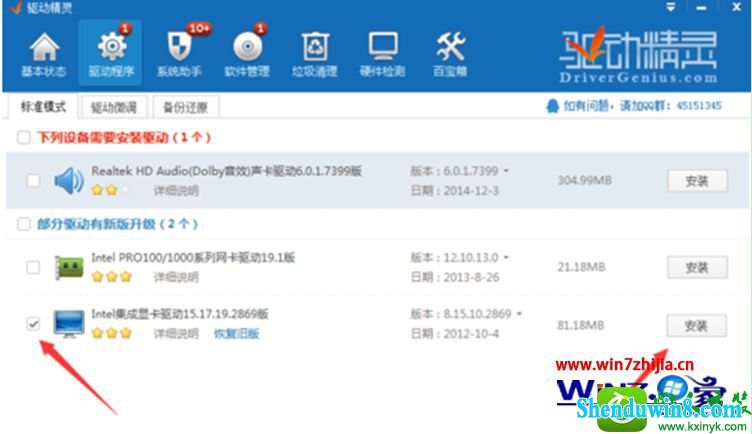This screenshot has height=434, width=752.
Task: Click the Intel集成显卡驱动 driver name
Action: tap(180, 314)
